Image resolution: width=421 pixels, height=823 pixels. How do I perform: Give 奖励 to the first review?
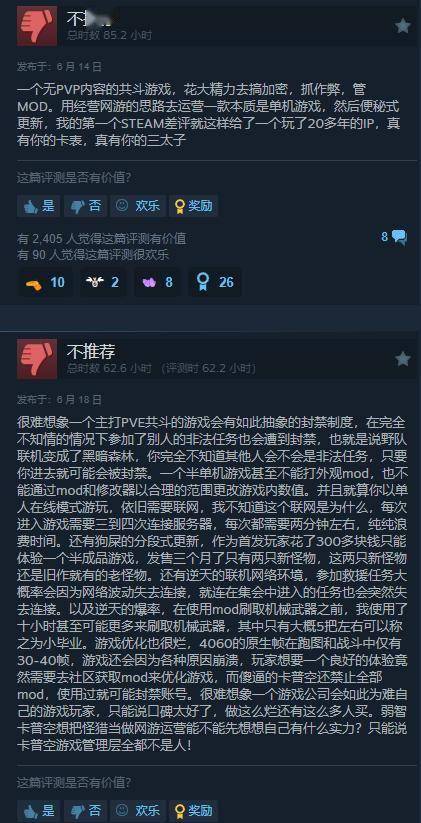[193, 206]
